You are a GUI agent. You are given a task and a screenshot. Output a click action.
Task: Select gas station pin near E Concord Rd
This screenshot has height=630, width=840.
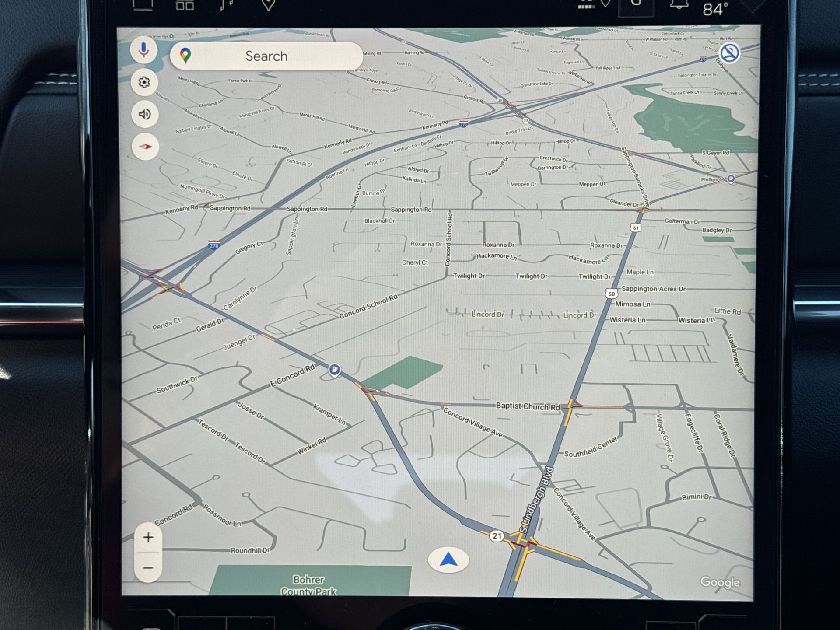pos(335,370)
